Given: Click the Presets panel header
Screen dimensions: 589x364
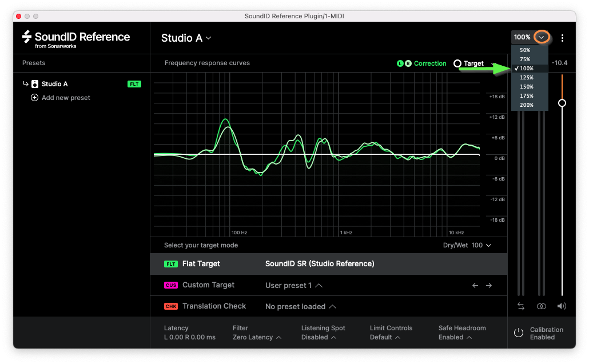Looking at the screenshot, I should click(x=33, y=63).
